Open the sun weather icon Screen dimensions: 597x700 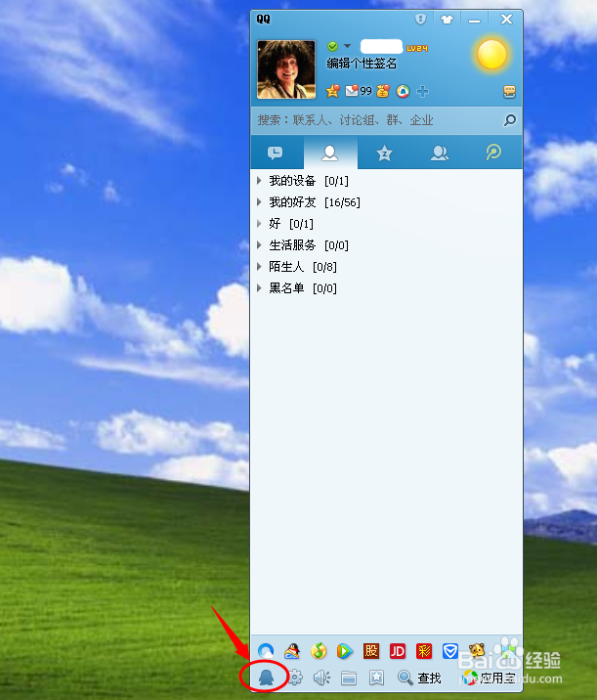[x=491, y=55]
